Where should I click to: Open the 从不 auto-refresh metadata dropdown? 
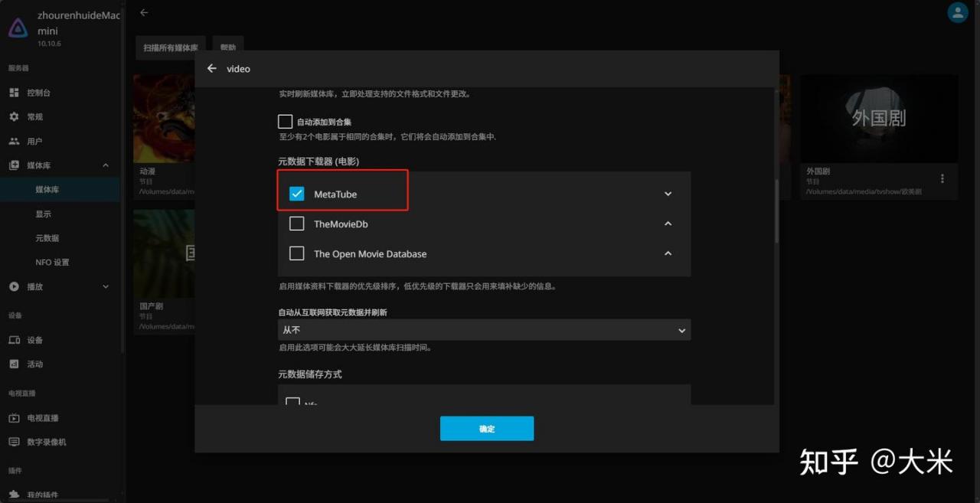point(484,330)
